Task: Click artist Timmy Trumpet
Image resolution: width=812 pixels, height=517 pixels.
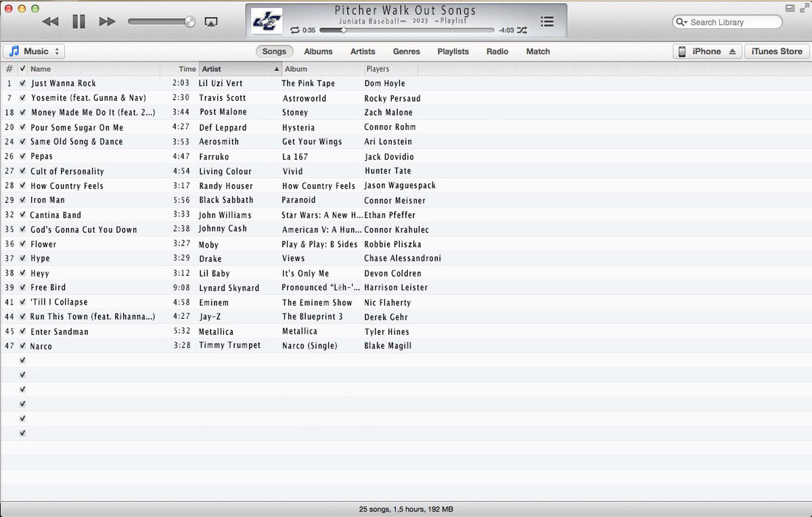Action: click(229, 345)
